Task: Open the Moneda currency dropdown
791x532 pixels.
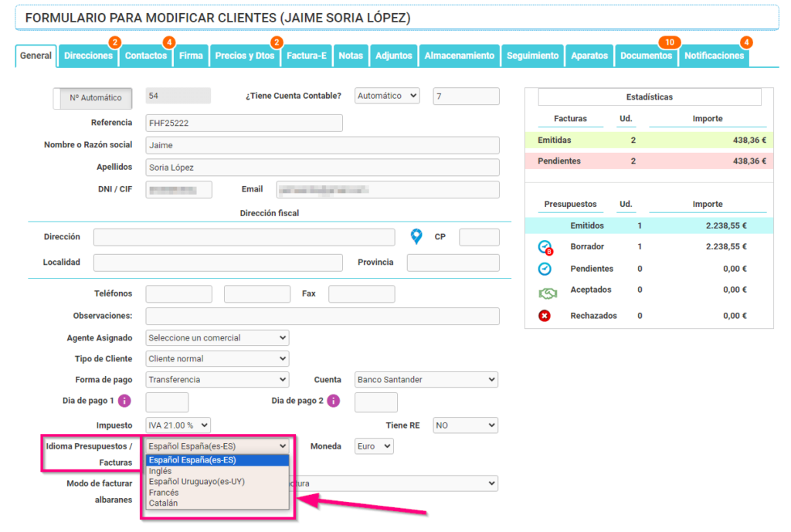Action: click(x=374, y=446)
